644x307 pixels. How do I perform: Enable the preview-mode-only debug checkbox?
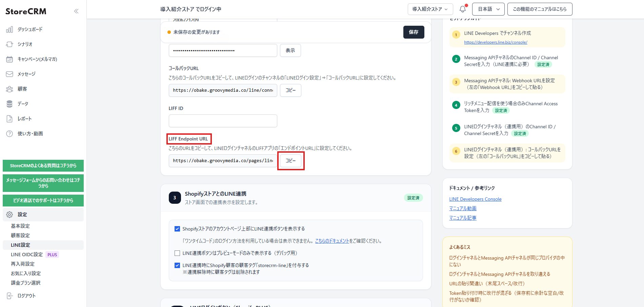177,253
